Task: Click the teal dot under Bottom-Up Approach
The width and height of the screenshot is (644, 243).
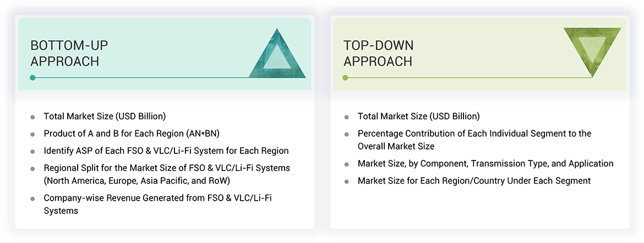Action: click(x=33, y=78)
